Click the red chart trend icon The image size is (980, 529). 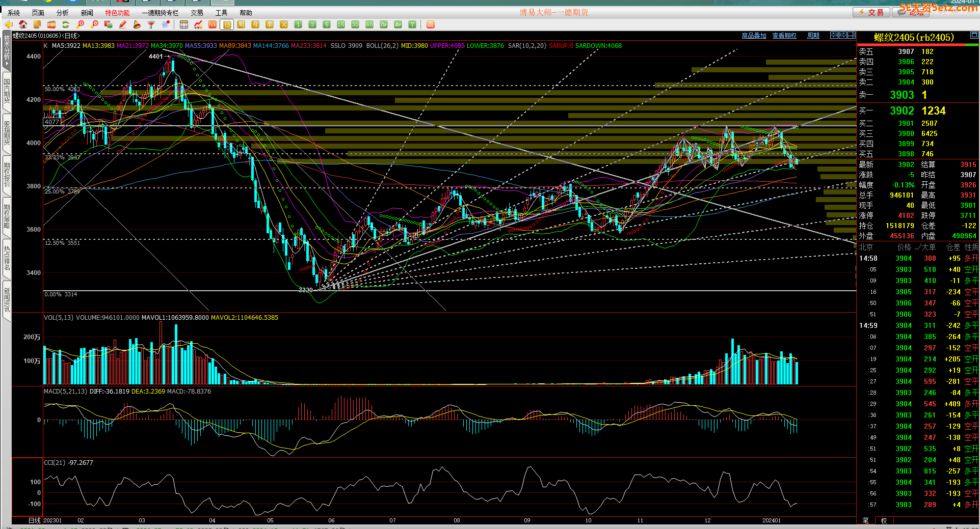point(198,24)
